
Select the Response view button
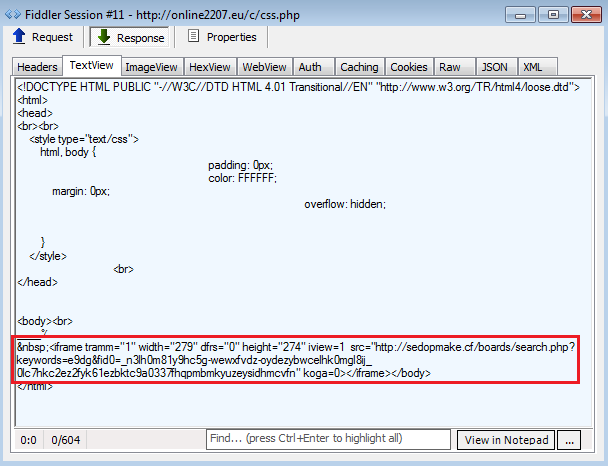tap(130, 37)
